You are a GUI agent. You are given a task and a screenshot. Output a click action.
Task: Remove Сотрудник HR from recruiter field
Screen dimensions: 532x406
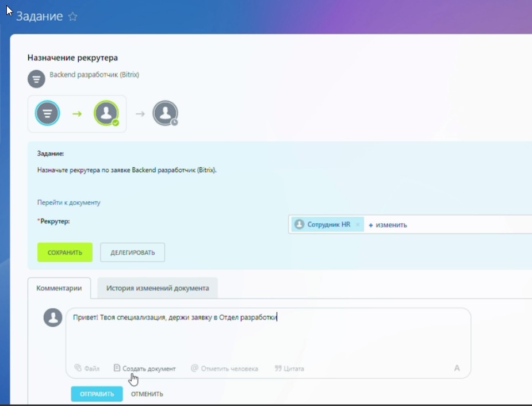(x=358, y=224)
